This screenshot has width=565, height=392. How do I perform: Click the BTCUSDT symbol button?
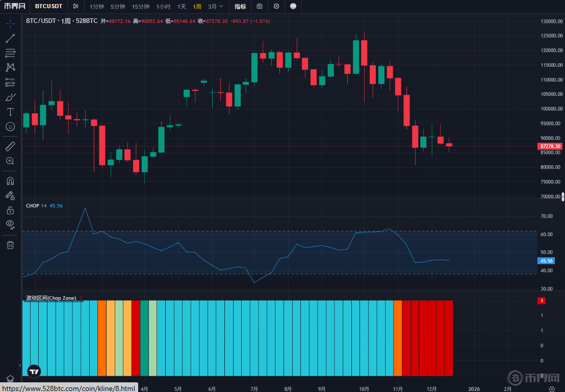pos(49,7)
